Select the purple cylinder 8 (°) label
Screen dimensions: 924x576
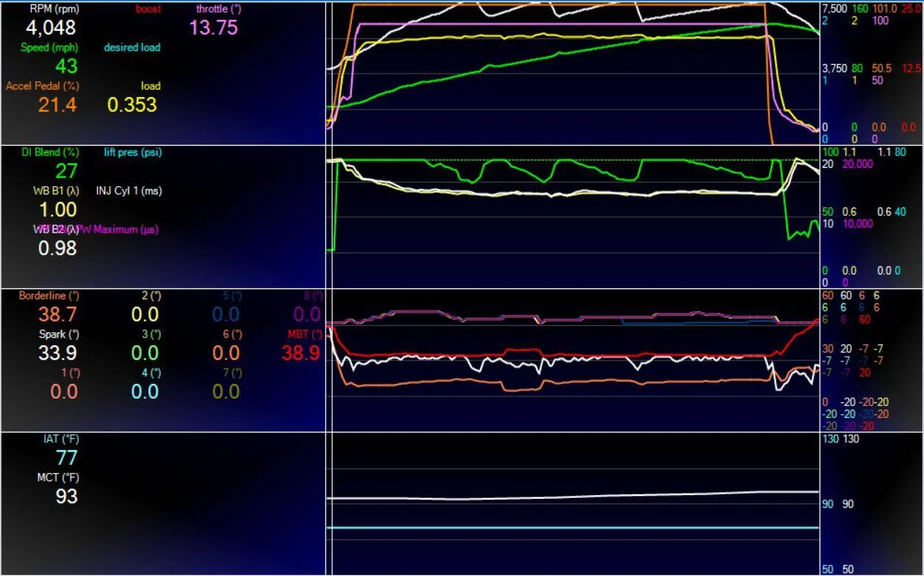314,296
